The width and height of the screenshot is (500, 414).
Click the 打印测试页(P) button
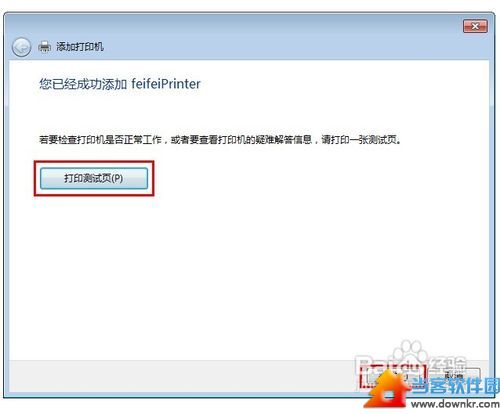pos(94,178)
